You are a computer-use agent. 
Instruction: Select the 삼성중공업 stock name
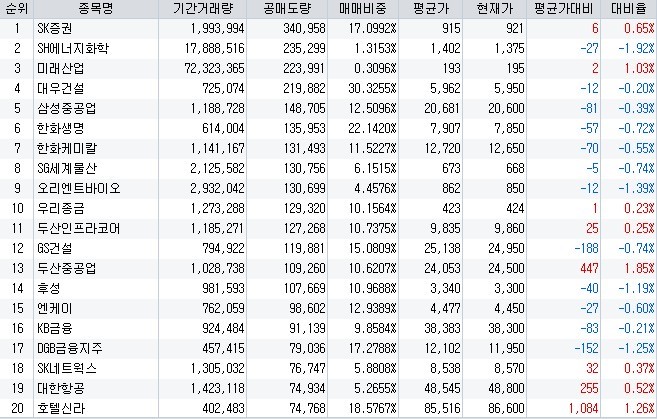tap(67, 109)
